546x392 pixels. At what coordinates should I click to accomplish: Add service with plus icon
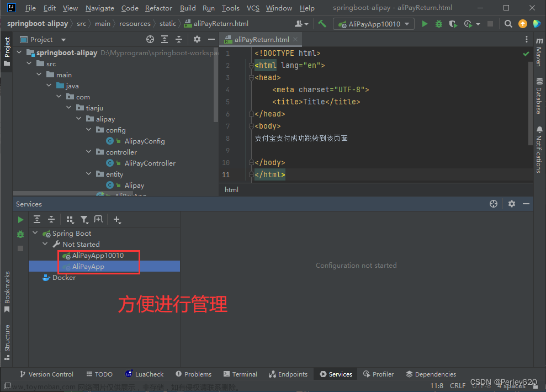[x=117, y=219]
